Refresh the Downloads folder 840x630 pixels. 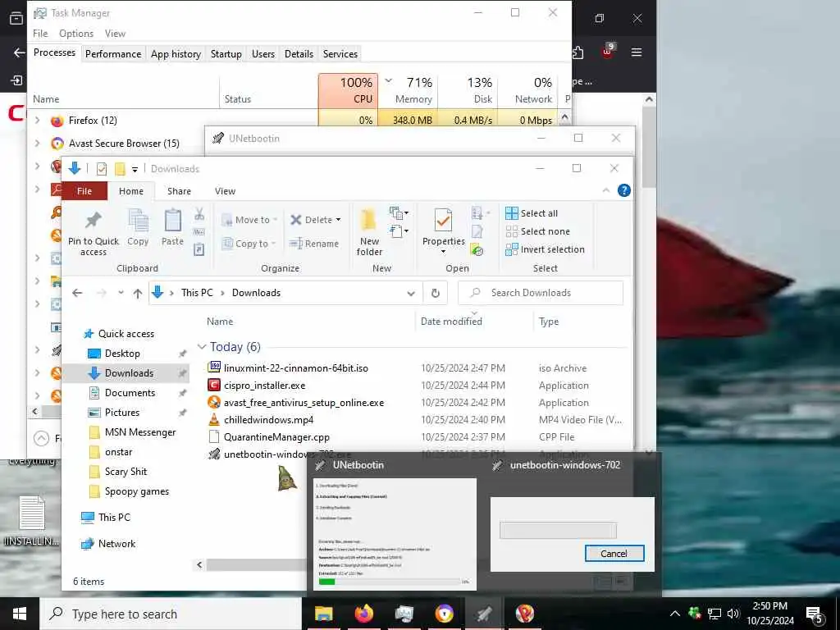[436, 293]
